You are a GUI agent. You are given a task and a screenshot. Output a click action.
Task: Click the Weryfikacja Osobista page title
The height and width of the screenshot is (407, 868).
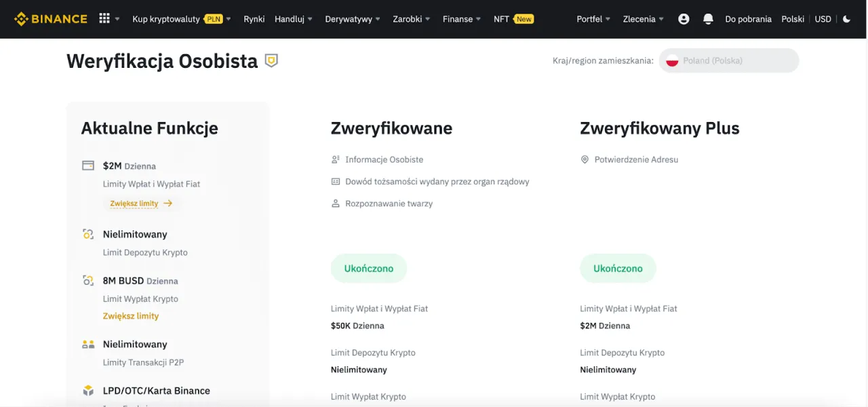[x=162, y=61]
